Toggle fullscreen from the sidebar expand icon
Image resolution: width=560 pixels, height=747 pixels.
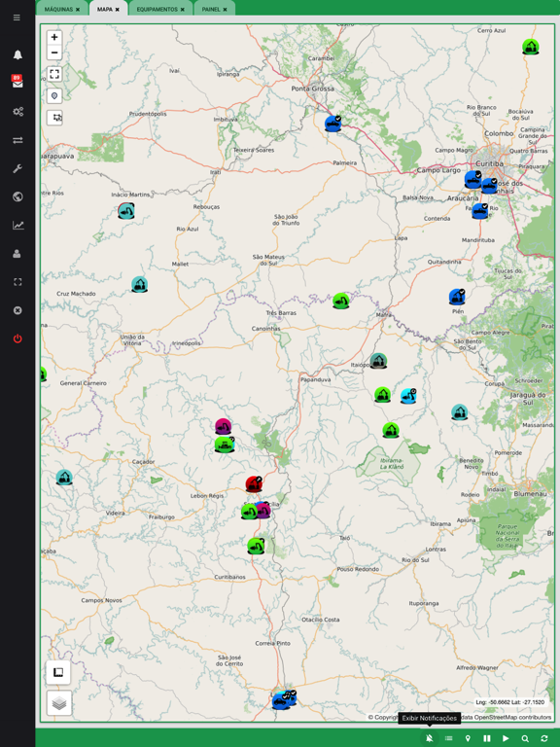click(x=17, y=282)
